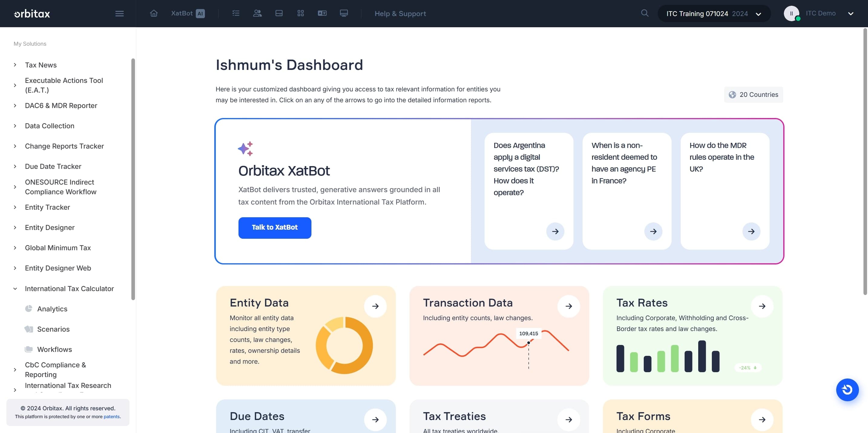Open International Tax Research item
868x433 pixels.
point(68,385)
